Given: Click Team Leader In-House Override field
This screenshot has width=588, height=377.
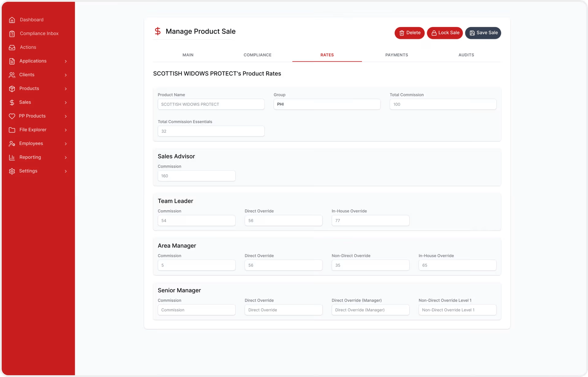Looking at the screenshot, I should coord(371,221).
